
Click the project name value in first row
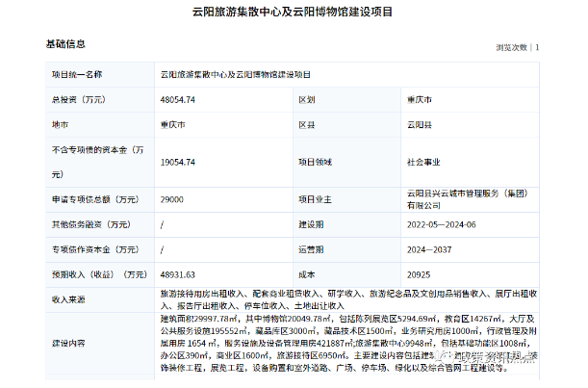click(236, 73)
